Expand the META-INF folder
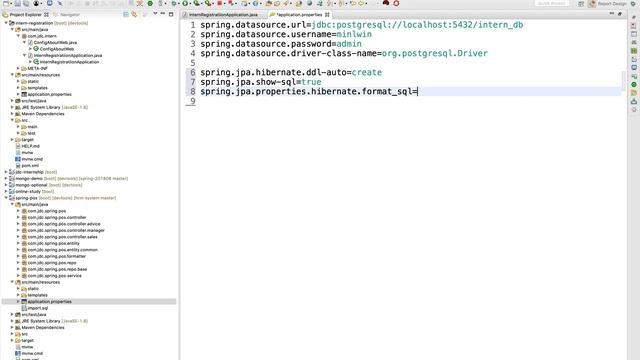Screen dimensions: 640x360 pyautogui.click(x=18, y=69)
